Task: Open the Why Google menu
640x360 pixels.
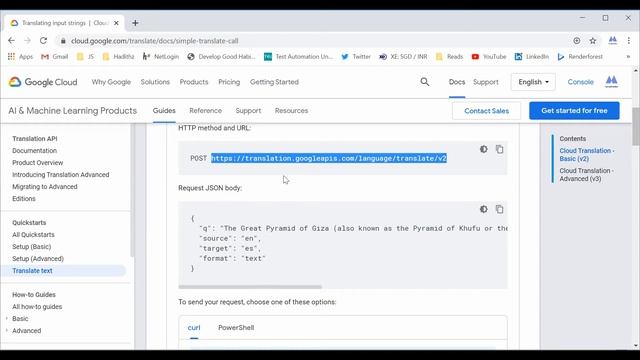Action: tap(111, 82)
